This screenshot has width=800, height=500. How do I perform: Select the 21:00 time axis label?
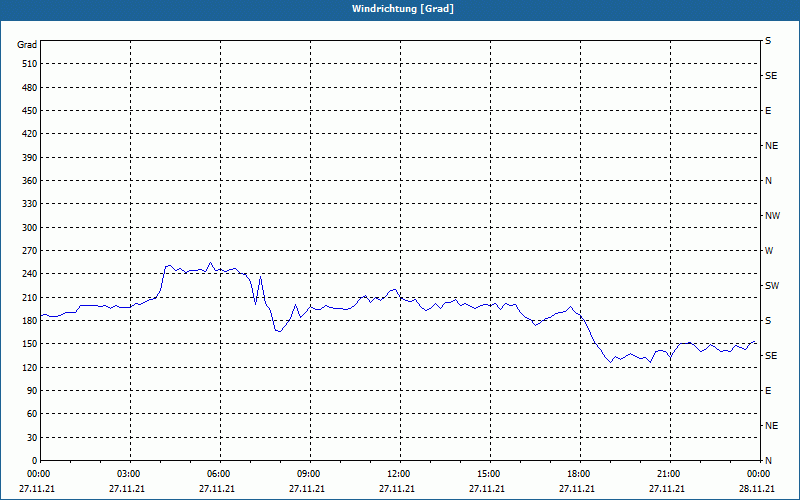click(670, 474)
